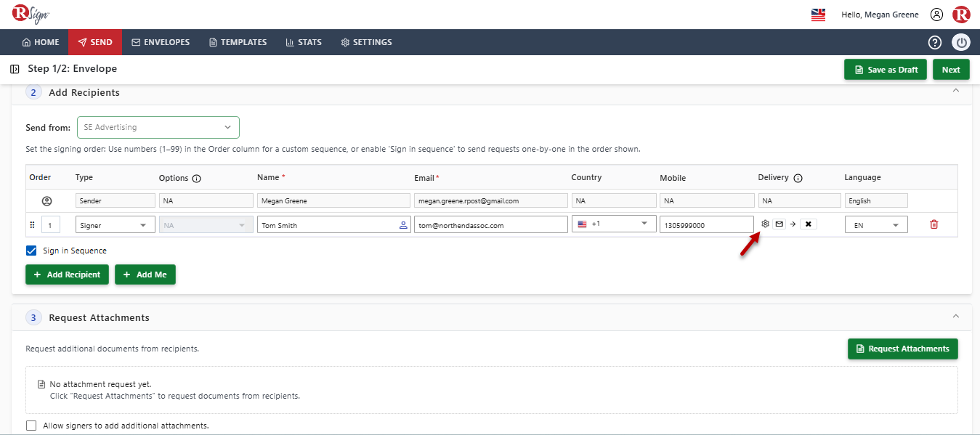The image size is (980, 435).
Task: Open contacts icon in Tom Smith name field
Action: (403, 225)
